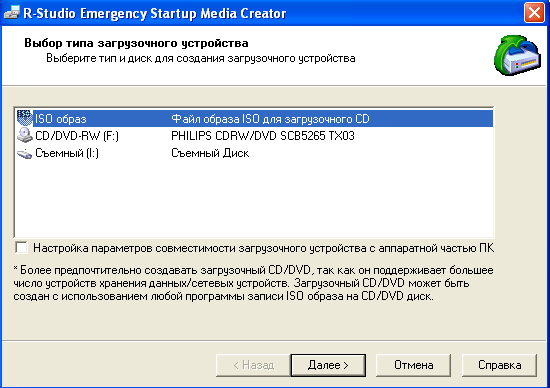
Task: Click the Настройка параметров совместимости label
Action: pos(263,248)
